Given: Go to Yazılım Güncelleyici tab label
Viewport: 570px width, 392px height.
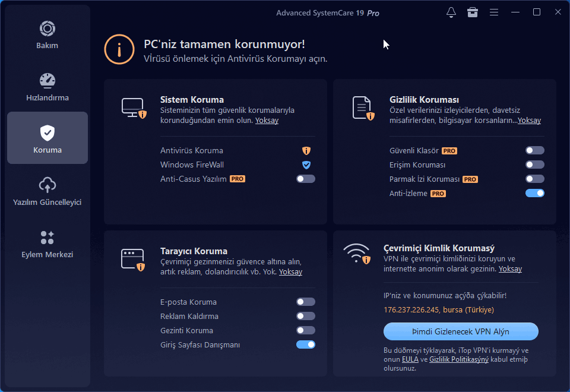Looking at the screenshot, I should coord(47,202).
